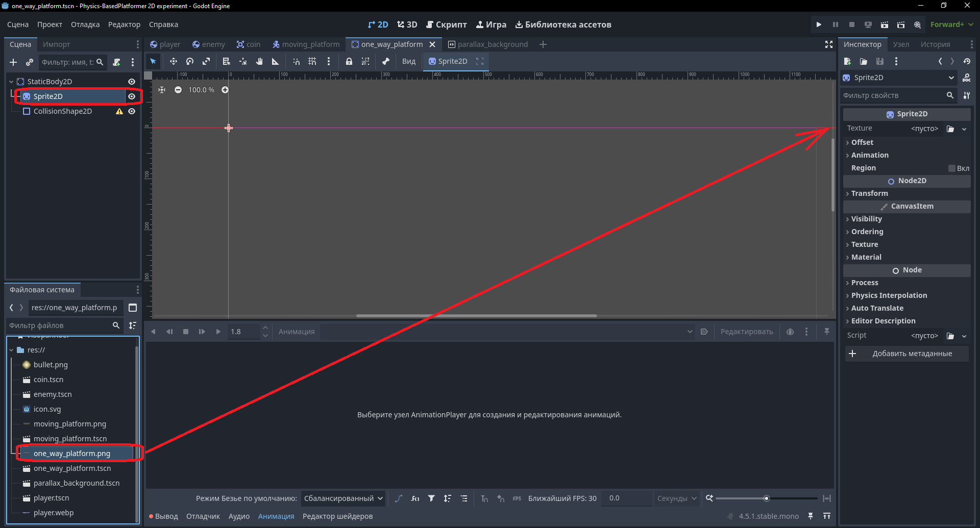Toggle visibility of the Sprite2D node
Screen dimensions: 980x528
(x=132, y=96)
